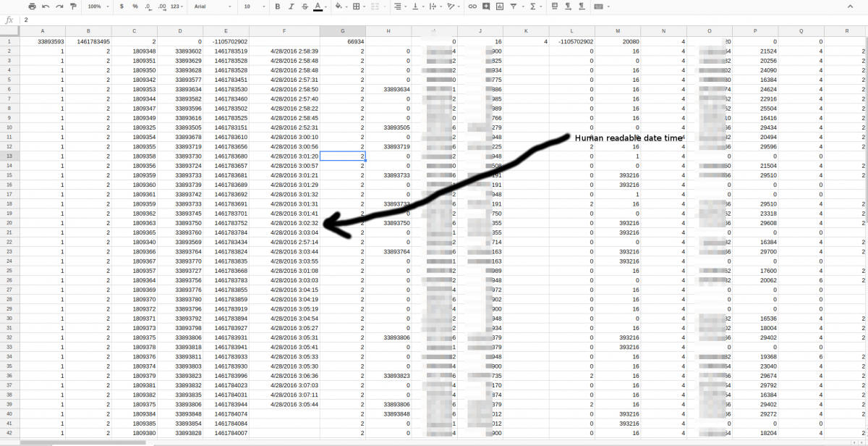Click the Print icon
Viewport: 868px width, 446px height.
click(x=32, y=6)
